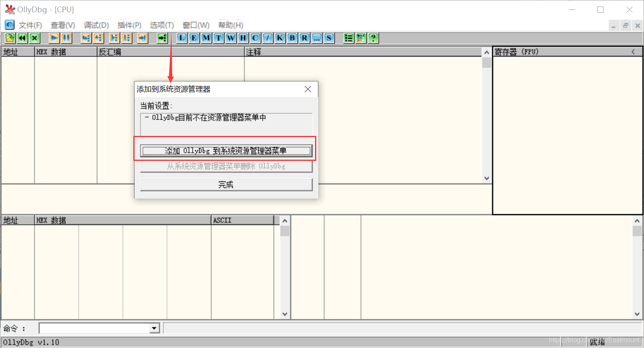Click disassembly pane scrollbar down arrow
644x348 pixels.
pos(486,179)
